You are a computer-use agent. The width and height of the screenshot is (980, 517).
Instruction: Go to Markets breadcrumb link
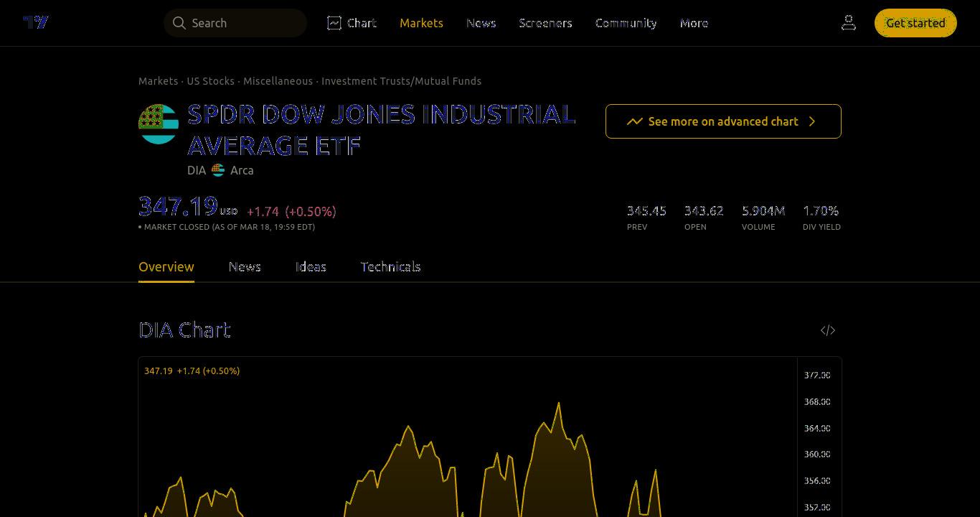(x=158, y=81)
